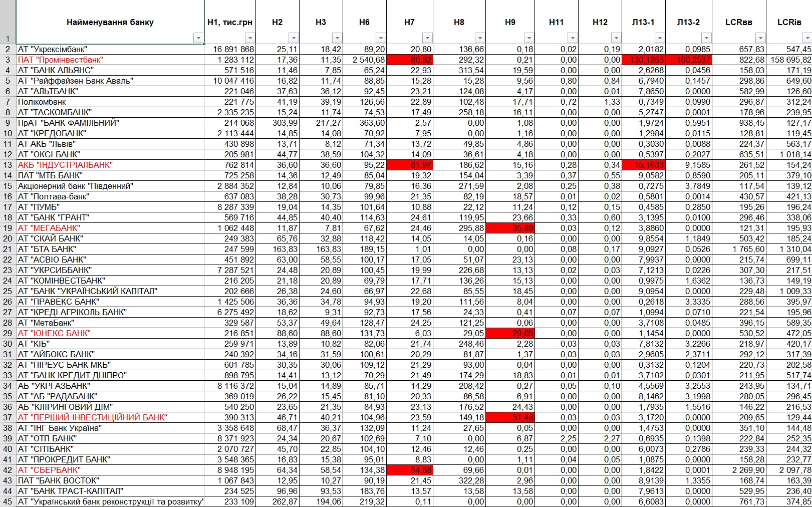Viewport: 812px width, 507px height.
Task: Open filter dropdown for Л13-1 column
Action: point(660,38)
